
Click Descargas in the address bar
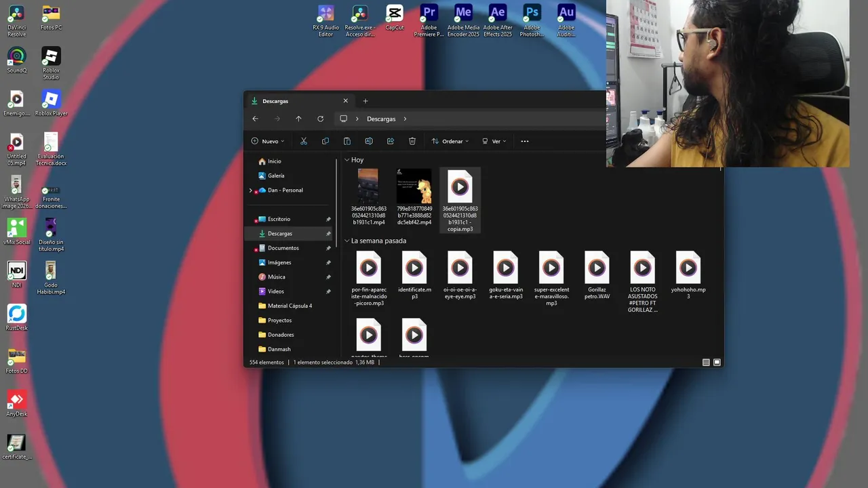(381, 119)
